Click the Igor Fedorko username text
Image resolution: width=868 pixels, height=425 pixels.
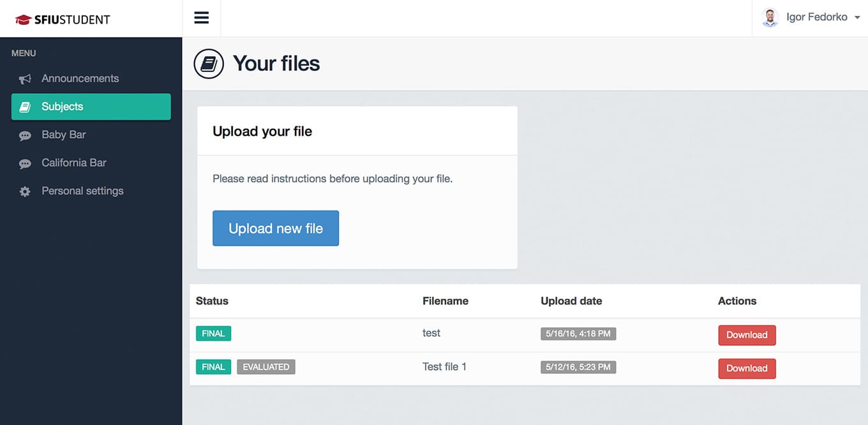tap(817, 17)
